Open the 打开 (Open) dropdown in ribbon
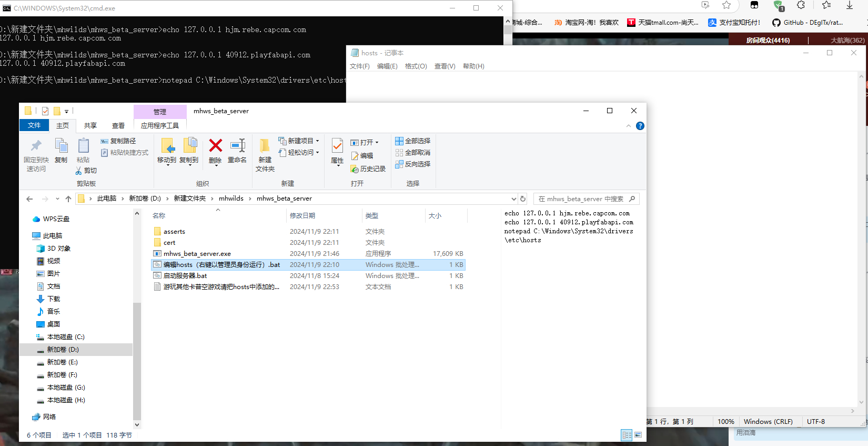The width and height of the screenshot is (868, 446). coord(365,143)
